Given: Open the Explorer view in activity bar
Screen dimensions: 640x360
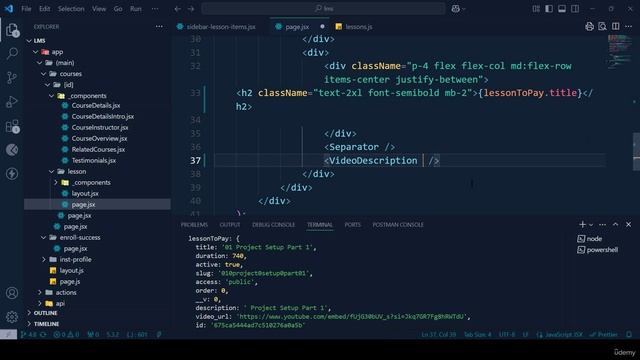Looking at the screenshot, I should (x=12, y=30).
